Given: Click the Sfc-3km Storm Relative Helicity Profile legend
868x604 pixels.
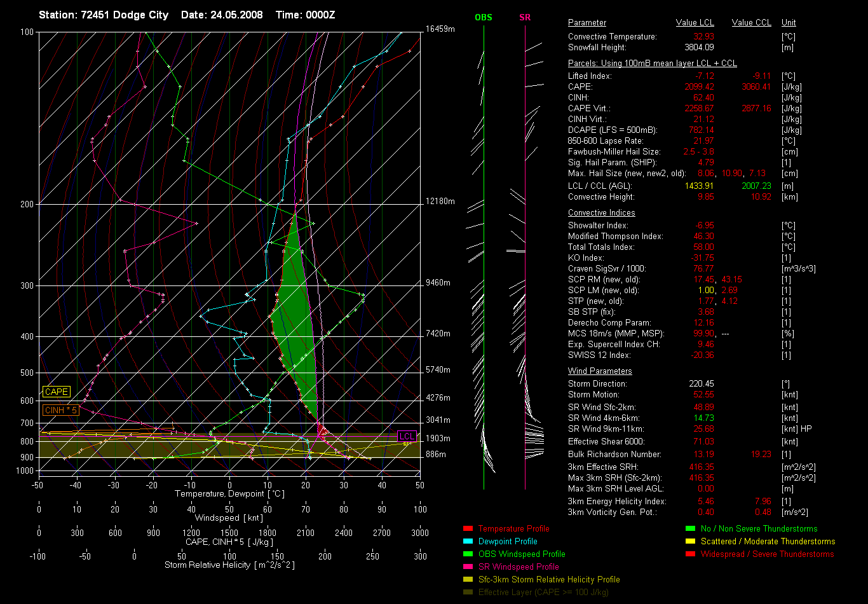Looking at the screenshot, I should pyautogui.click(x=549, y=580).
